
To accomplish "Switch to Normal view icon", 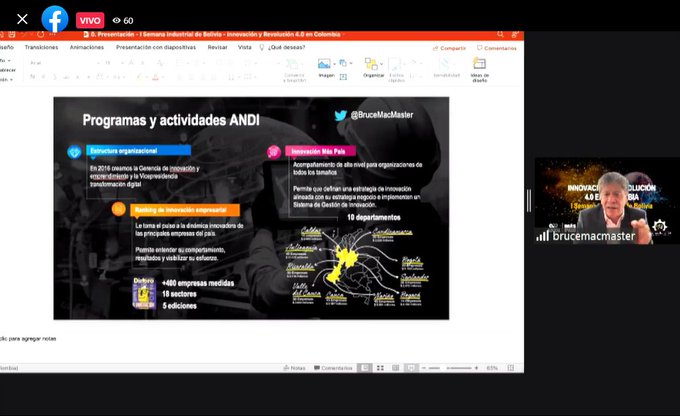I will coord(366,368).
